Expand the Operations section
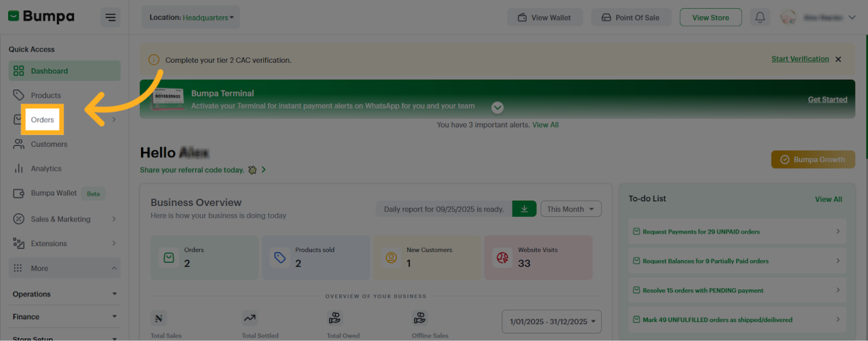 point(65,294)
